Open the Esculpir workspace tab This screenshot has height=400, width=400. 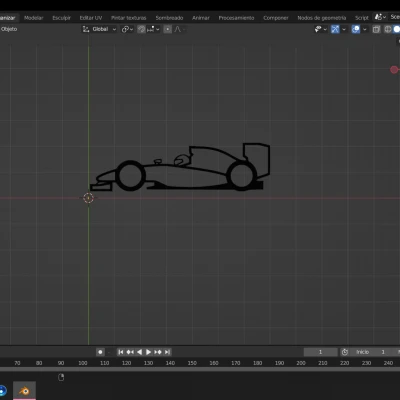[x=61, y=18]
